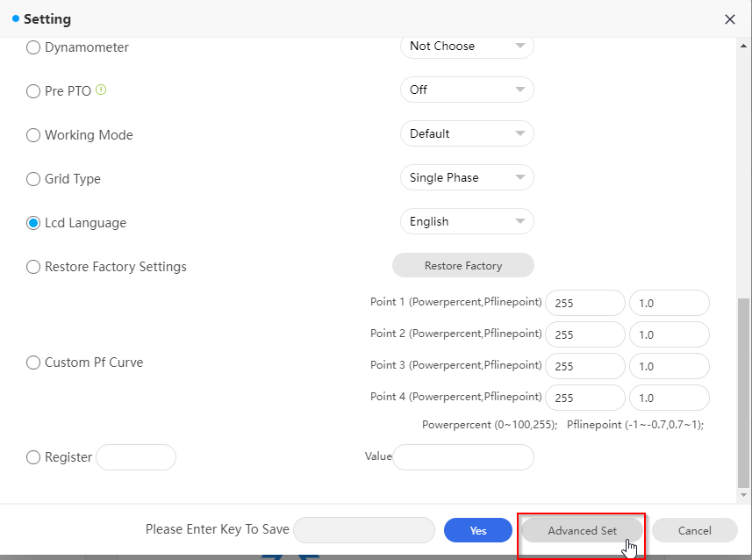Expand the Pre PTO 'Off' dropdown
This screenshot has width=752, height=560.
(466, 90)
